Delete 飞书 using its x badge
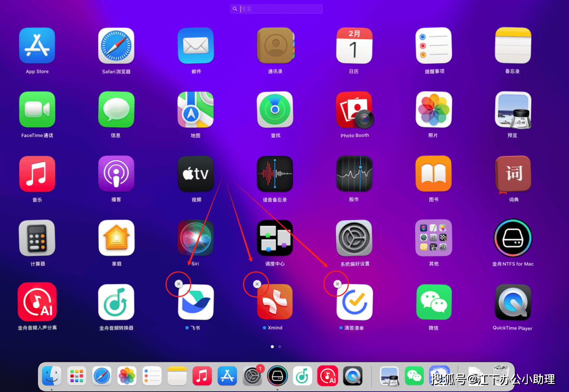 [178, 284]
